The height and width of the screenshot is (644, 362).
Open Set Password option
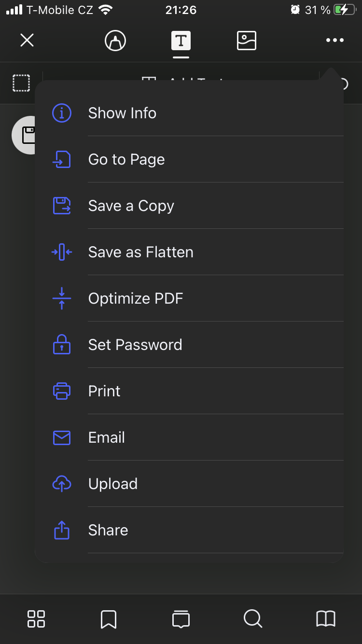[x=135, y=345]
